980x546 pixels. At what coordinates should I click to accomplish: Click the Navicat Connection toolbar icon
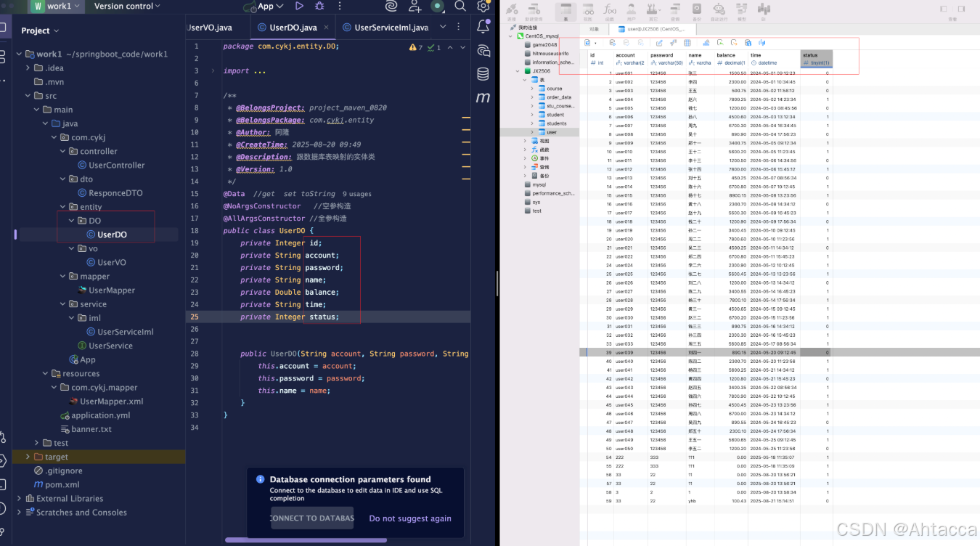click(x=512, y=12)
